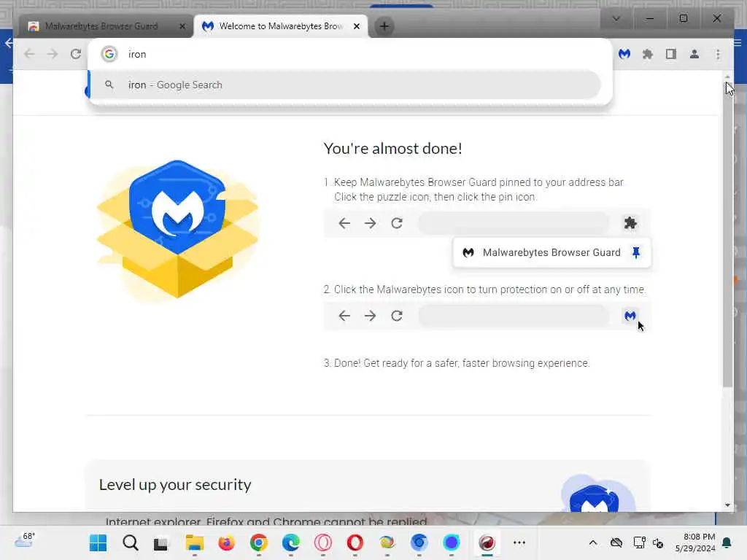
Task: Toggle the side panel button
Action: 671,54
